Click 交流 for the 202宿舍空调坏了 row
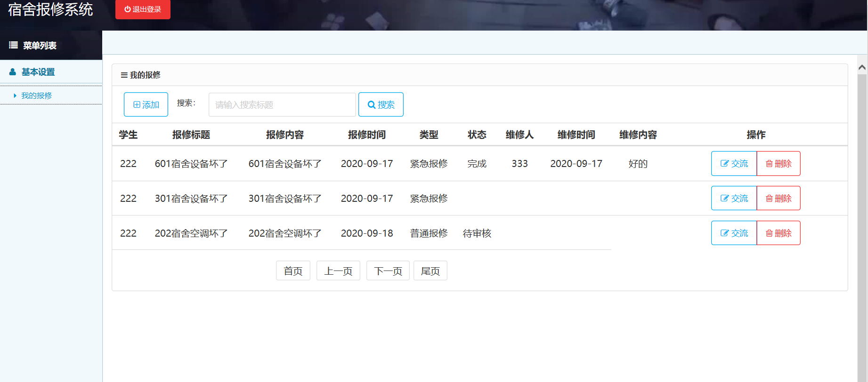This screenshot has height=382, width=868. [734, 233]
